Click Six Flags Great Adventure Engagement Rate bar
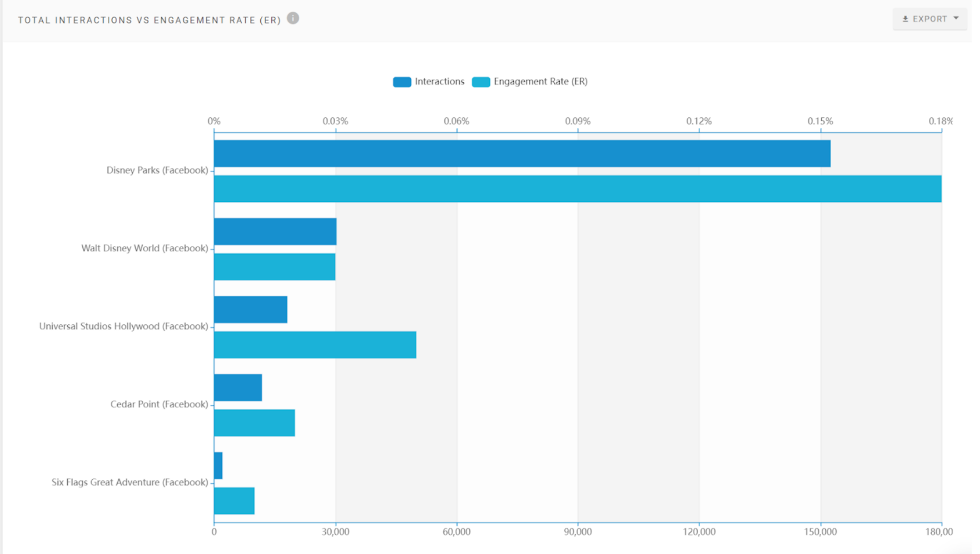The width and height of the screenshot is (980, 554). 234,501
